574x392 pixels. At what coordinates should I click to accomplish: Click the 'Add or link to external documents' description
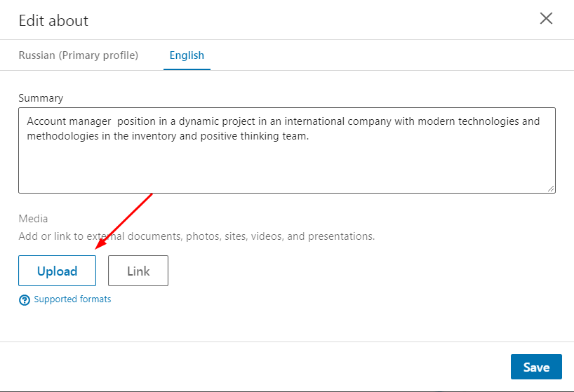pyautogui.click(x=196, y=236)
